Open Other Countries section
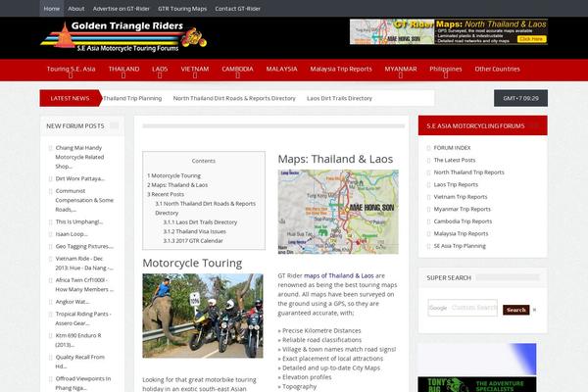Image resolution: width=588 pixels, height=392 pixels. click(x=497, y=69)
